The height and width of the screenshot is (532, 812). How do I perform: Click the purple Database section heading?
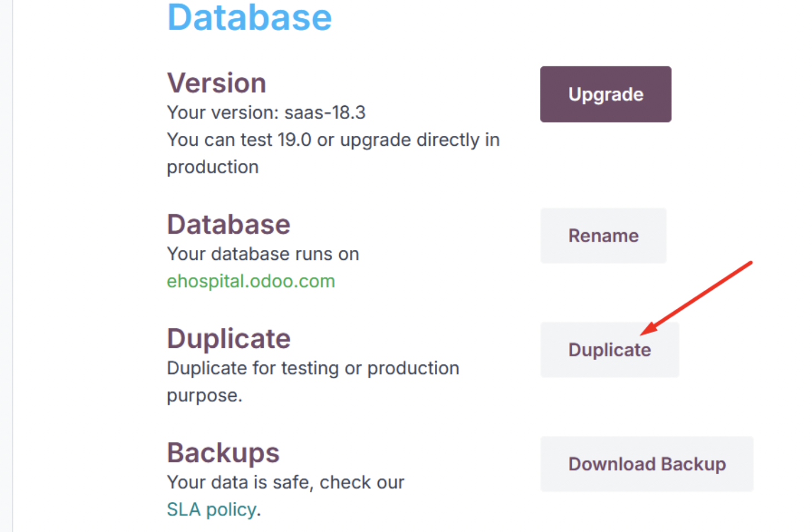click(x=229, y=224)
